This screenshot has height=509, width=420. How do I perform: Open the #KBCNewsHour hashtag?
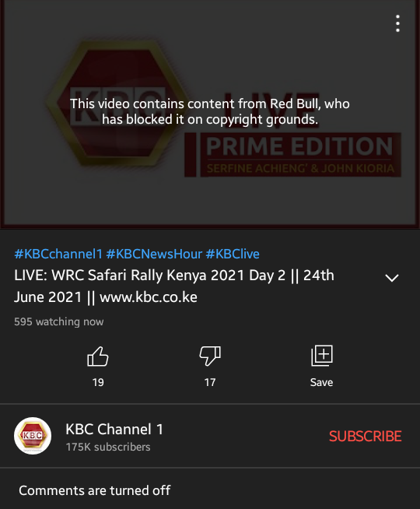pos(154,254)
